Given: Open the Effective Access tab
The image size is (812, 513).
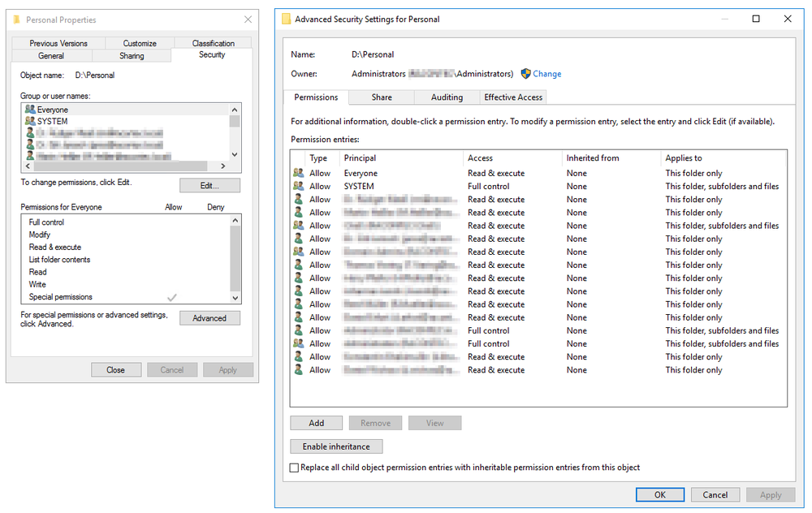Looking at the screenshot, I should click(513, 97).
